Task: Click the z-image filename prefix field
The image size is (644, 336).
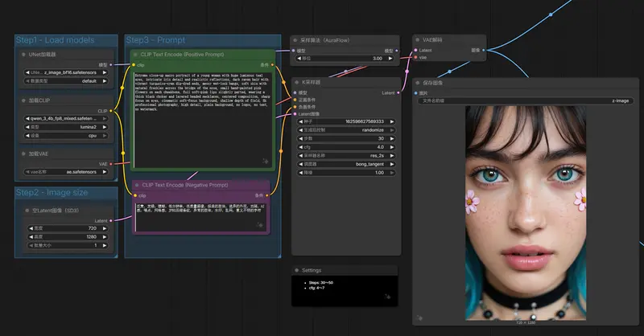Action: [x=526, y=101]
